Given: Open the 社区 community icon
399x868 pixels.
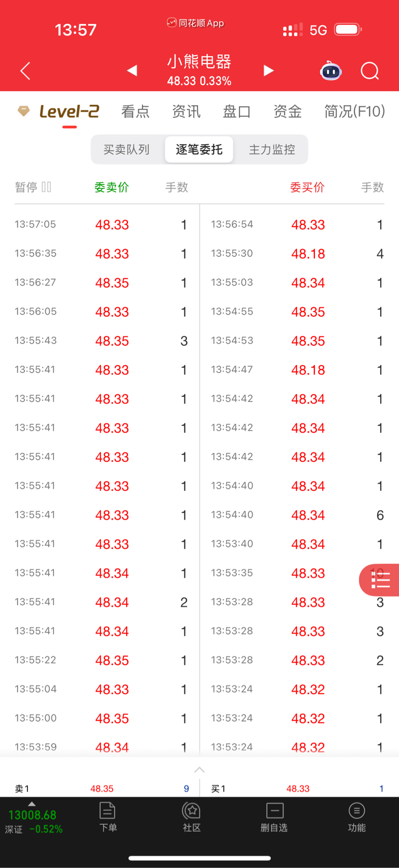Looking at the screenshot, I should click(x=192, y=817).
